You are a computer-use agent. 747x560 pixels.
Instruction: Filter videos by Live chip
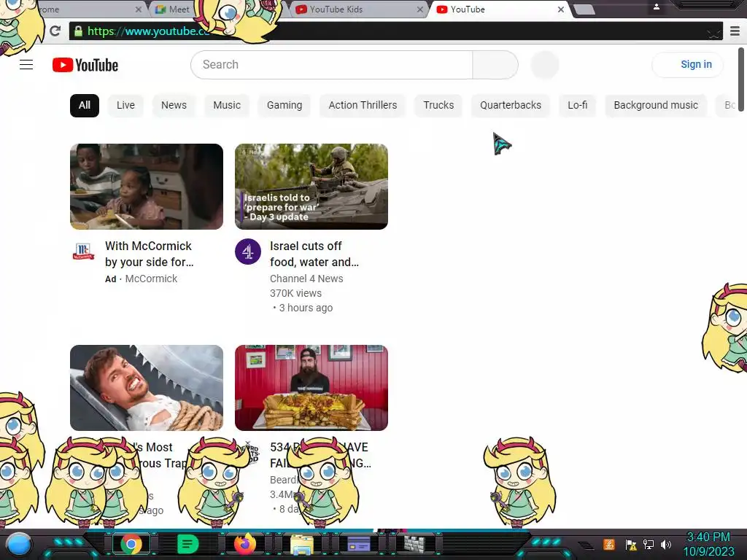125,105
